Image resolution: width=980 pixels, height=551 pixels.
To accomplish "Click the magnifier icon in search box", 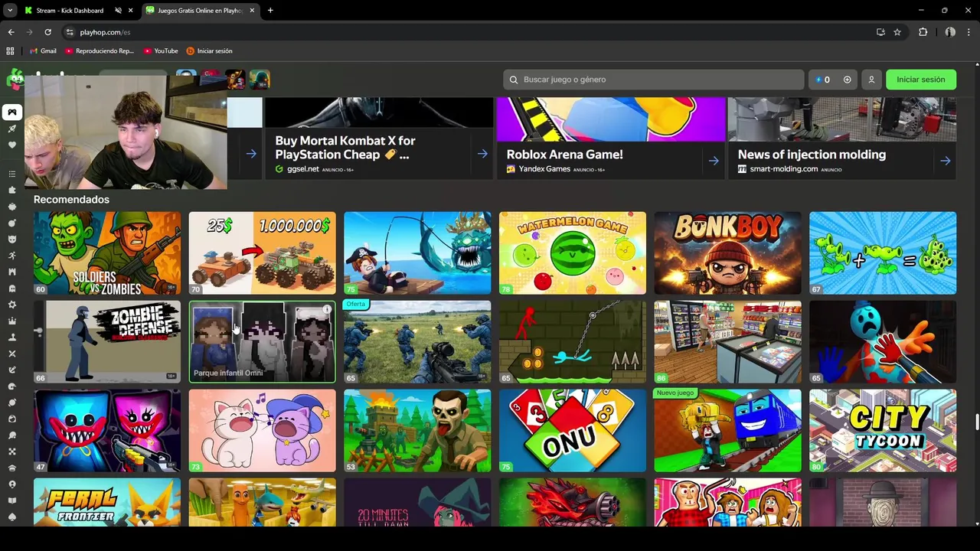I will click(514, 80).
